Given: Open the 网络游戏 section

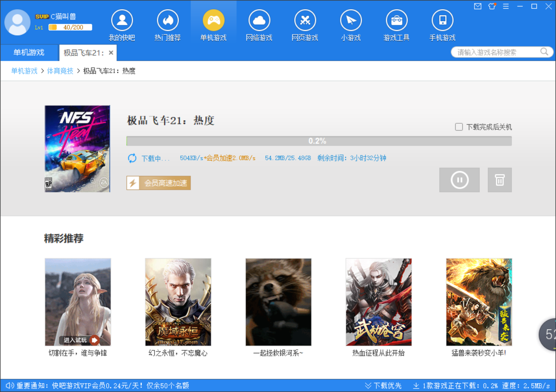Looking at the screenshot, I should pyautogui.click(x=259, y=24).
